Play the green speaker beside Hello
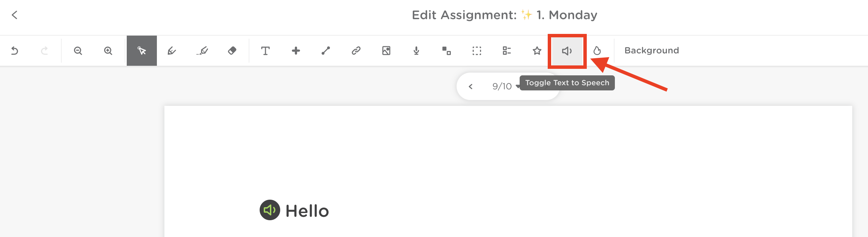Screen dimensions: 868x237 [x=270, y=210]
